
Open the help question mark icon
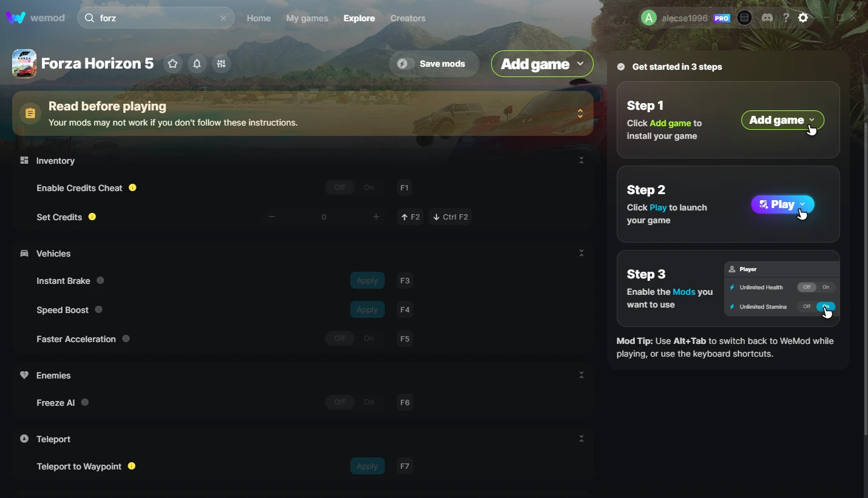pos(786,18)
